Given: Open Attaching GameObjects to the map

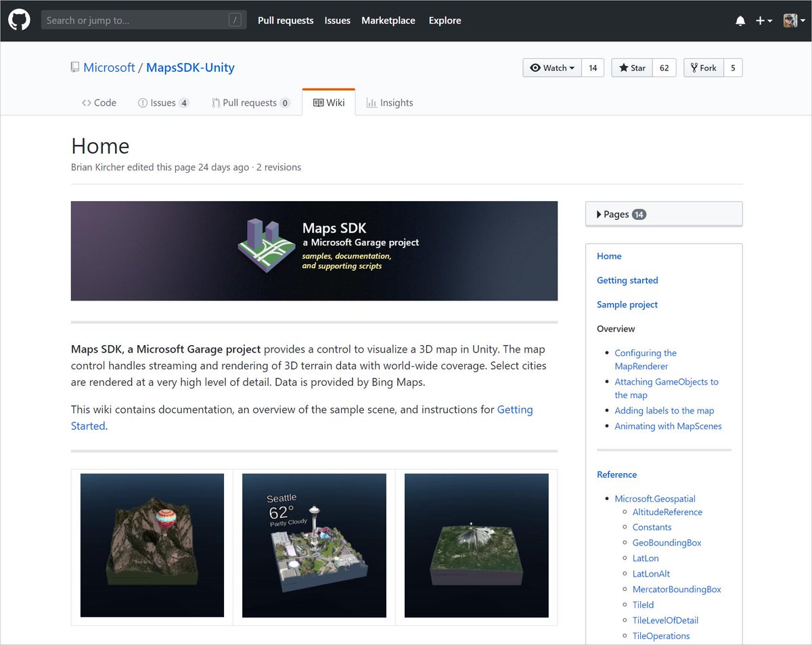Looking at the screenshot, I should click(667, 388).
